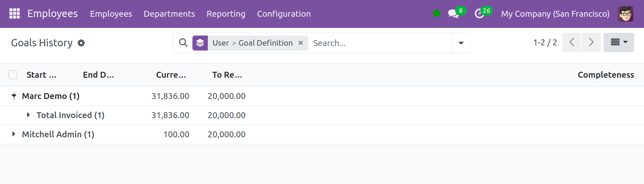Open the list view switcher dropdown
The image size is (644, 184).
point(619,43)
